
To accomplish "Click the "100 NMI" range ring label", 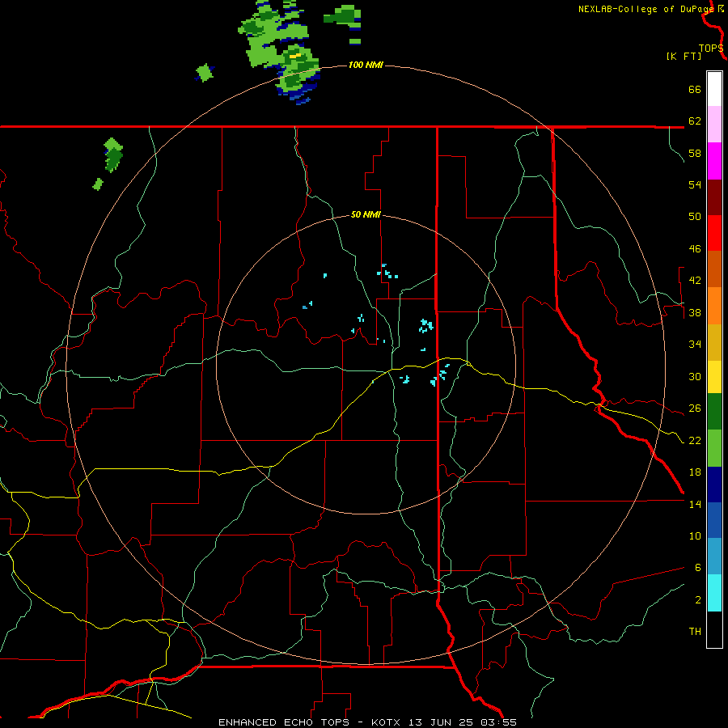I will tap(366, 65).
